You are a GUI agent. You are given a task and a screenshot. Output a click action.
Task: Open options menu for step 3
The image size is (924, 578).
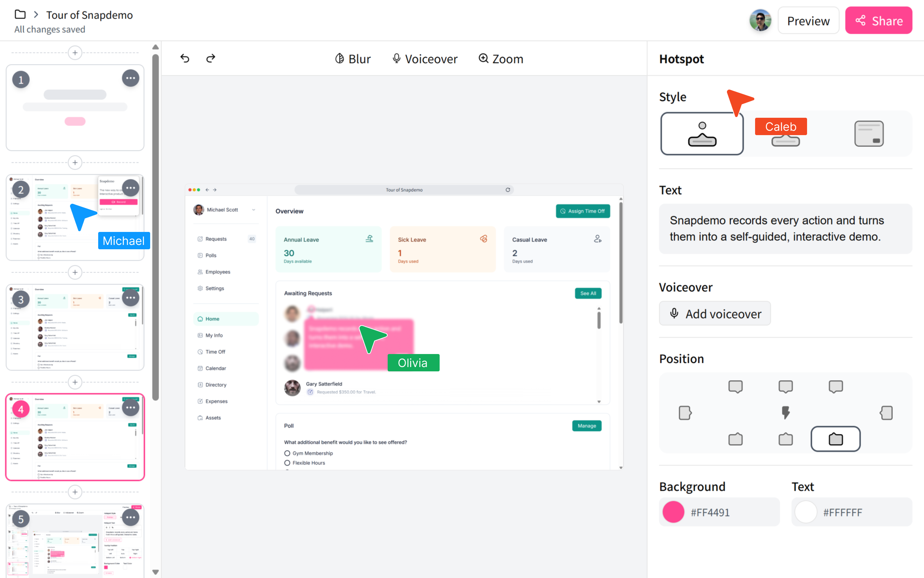pos(131,298)
